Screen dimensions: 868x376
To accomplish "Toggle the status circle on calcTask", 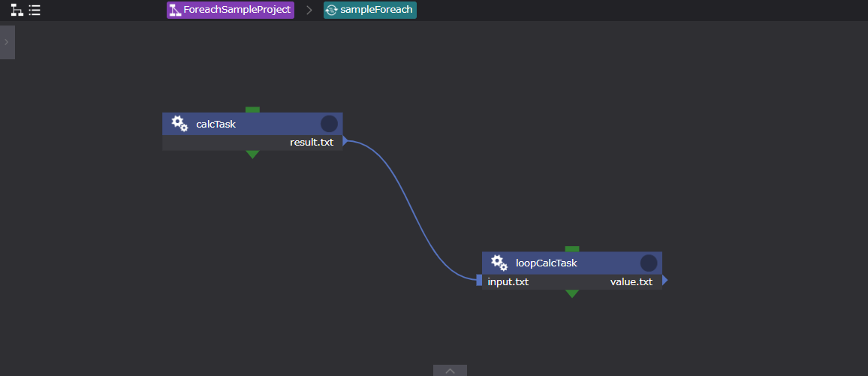I will 329,124.
